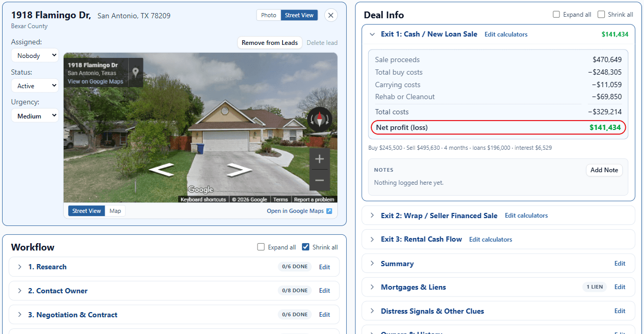Move right using the Street View arrow
Screen dimensions: 644x334
(240, 170)
